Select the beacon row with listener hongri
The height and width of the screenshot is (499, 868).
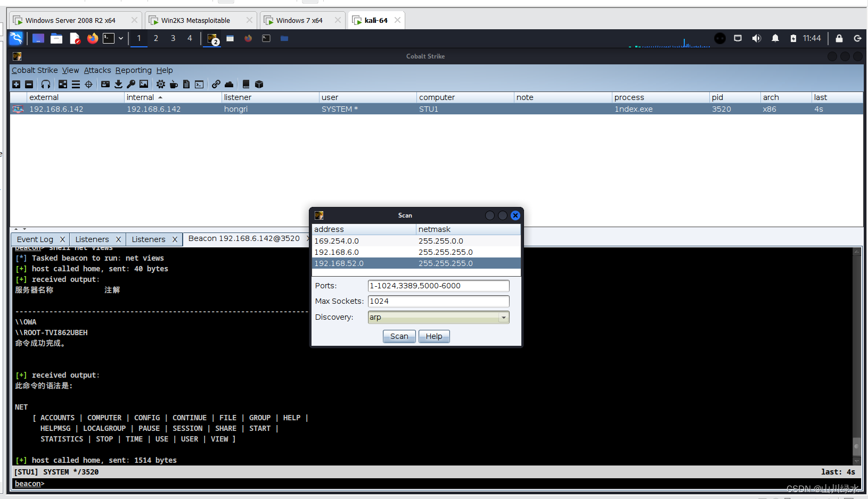point(437,109)
